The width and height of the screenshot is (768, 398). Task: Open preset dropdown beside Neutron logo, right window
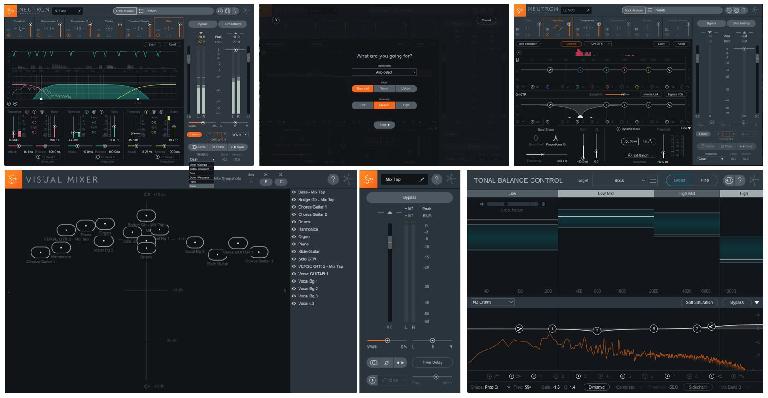[x=576, y=10]
